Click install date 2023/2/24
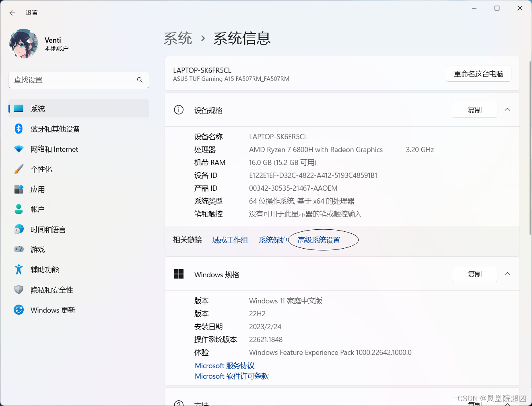Screen dimensions: 532x406 click(265, 327)
